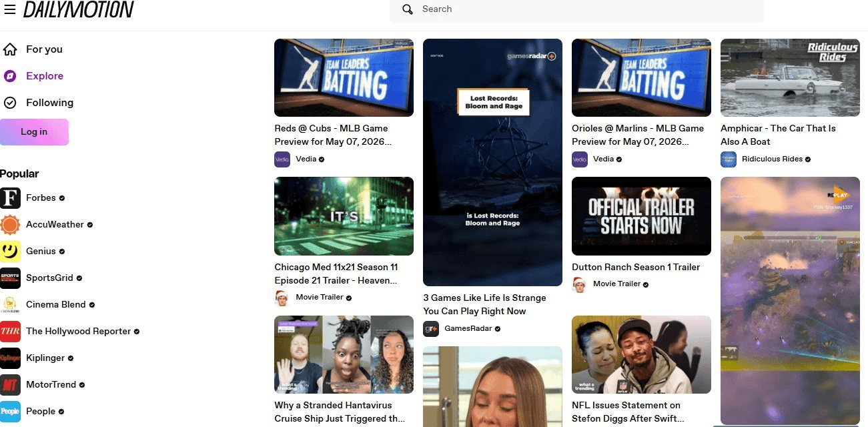Open the Orioles @ Marlins video thumbnail

click(x=641, y=77)
